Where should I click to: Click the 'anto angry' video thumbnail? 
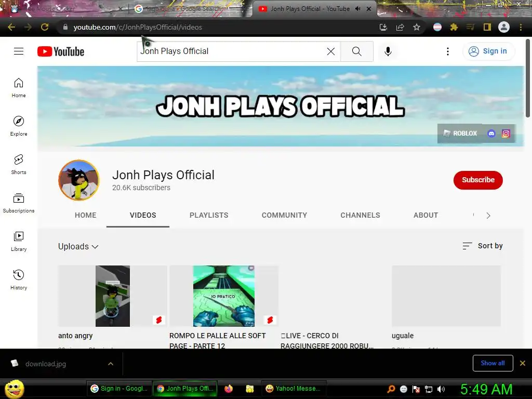[x=113, y=296]
